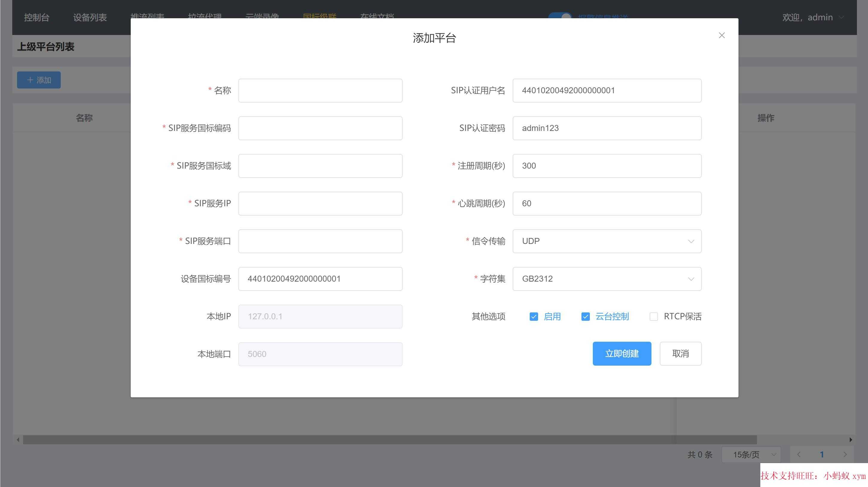Click the 立即创建 button
The width and height of the screenshot is (868, 487).
622,354
